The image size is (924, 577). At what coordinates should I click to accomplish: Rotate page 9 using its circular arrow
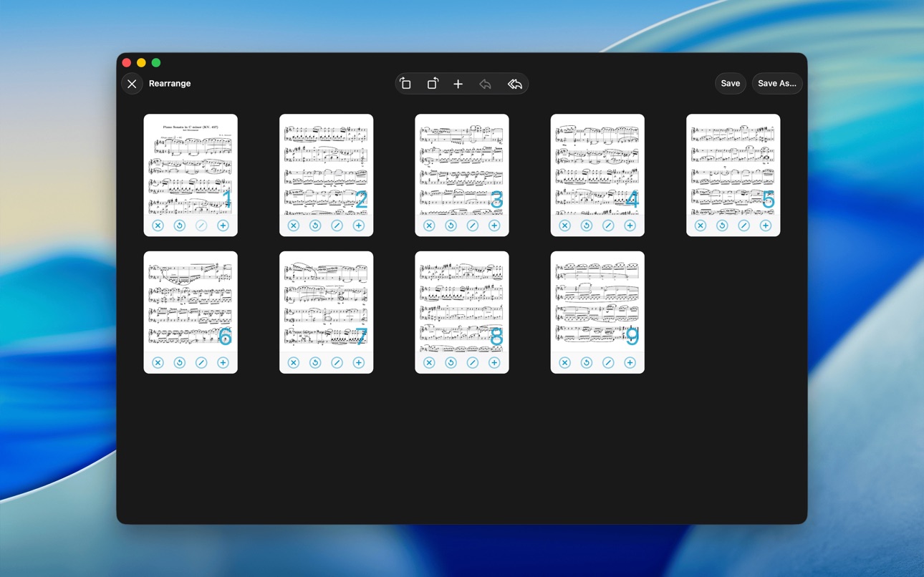pyautogui.click(x=587, y=363)
